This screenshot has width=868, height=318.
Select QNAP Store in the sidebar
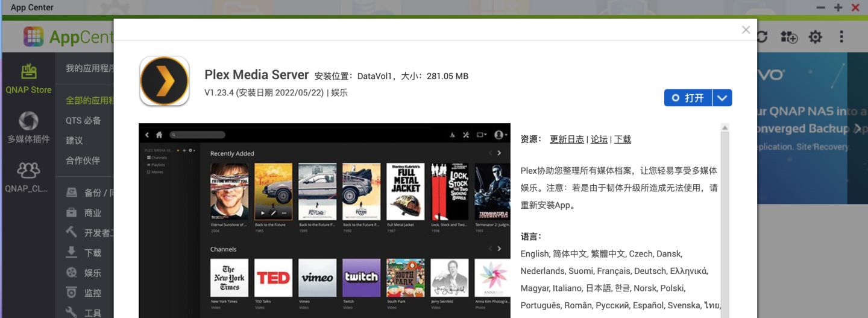tap(28, 78)
